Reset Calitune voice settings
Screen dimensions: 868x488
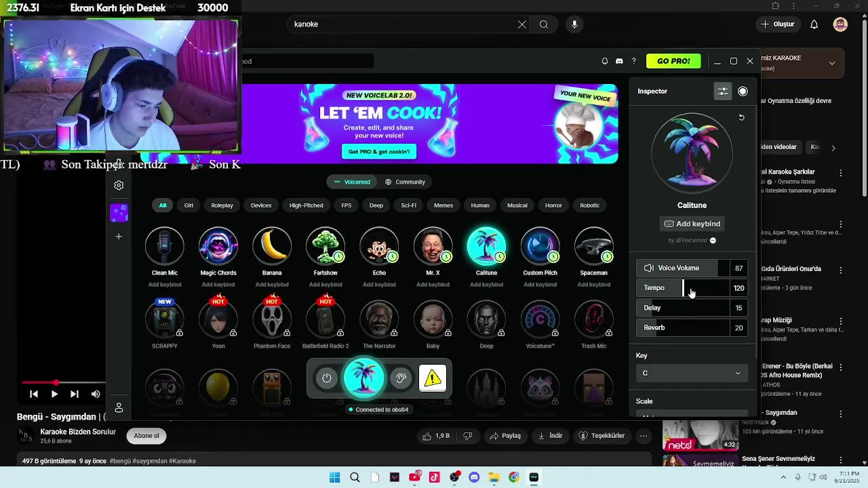741,117
